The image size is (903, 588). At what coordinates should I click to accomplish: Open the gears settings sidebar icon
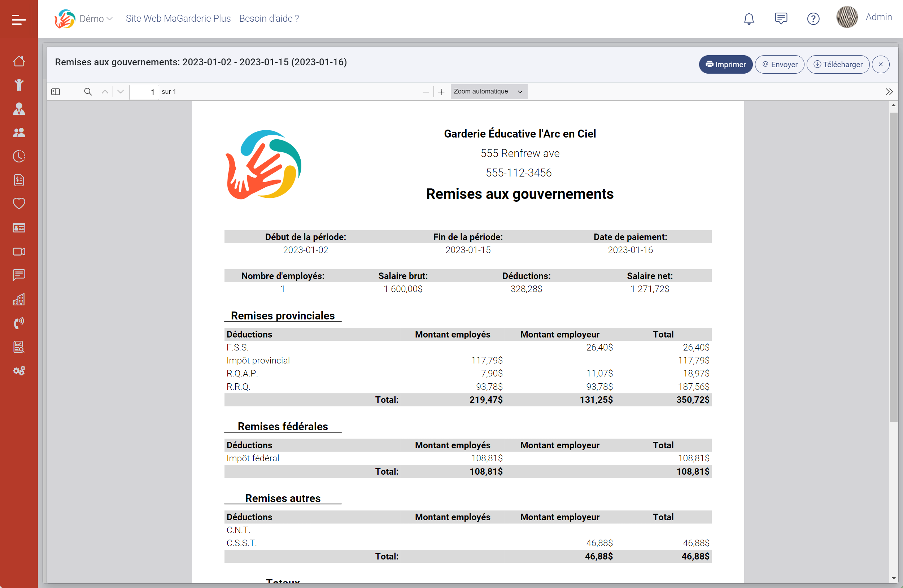point(19,371)
